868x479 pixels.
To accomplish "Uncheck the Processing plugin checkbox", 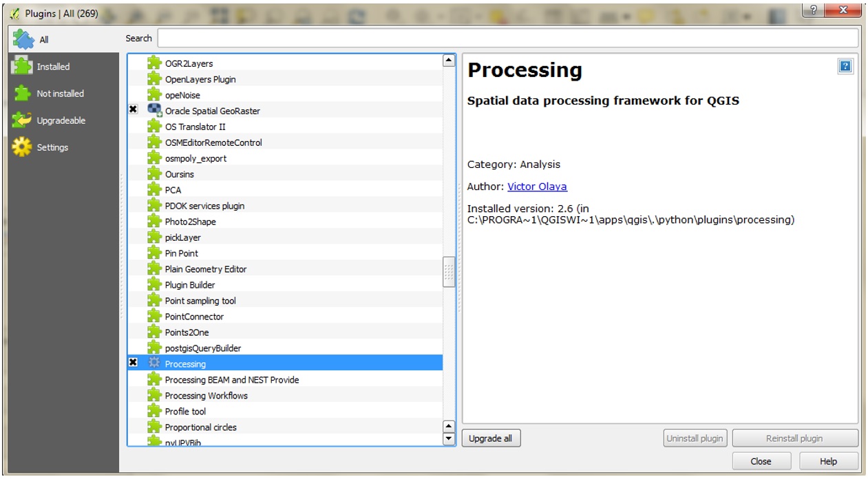I will point(134,363).
